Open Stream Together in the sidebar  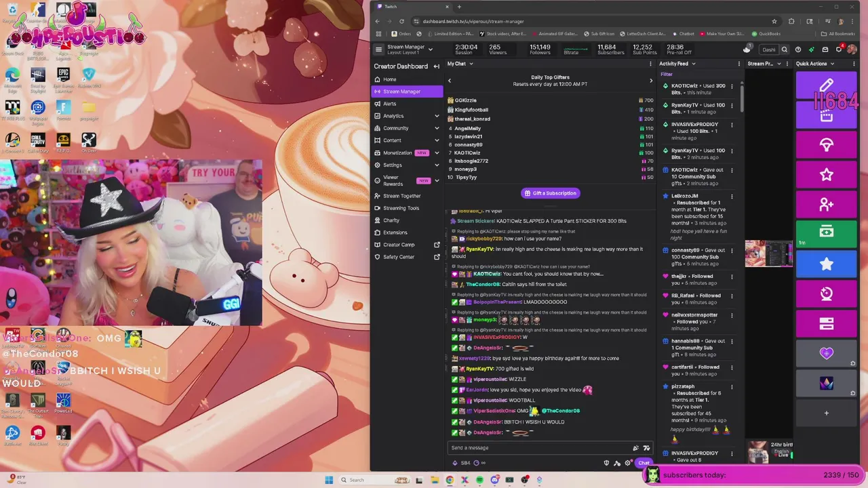coord(407,196)
